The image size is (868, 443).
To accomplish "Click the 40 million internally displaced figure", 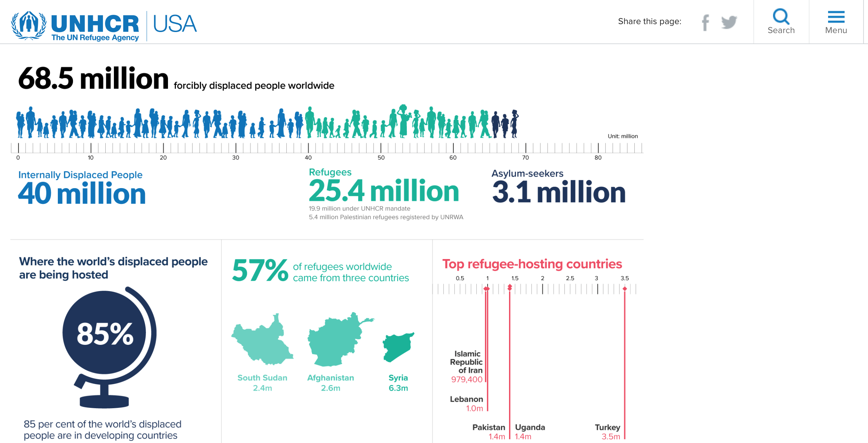I will click(82, 194).
